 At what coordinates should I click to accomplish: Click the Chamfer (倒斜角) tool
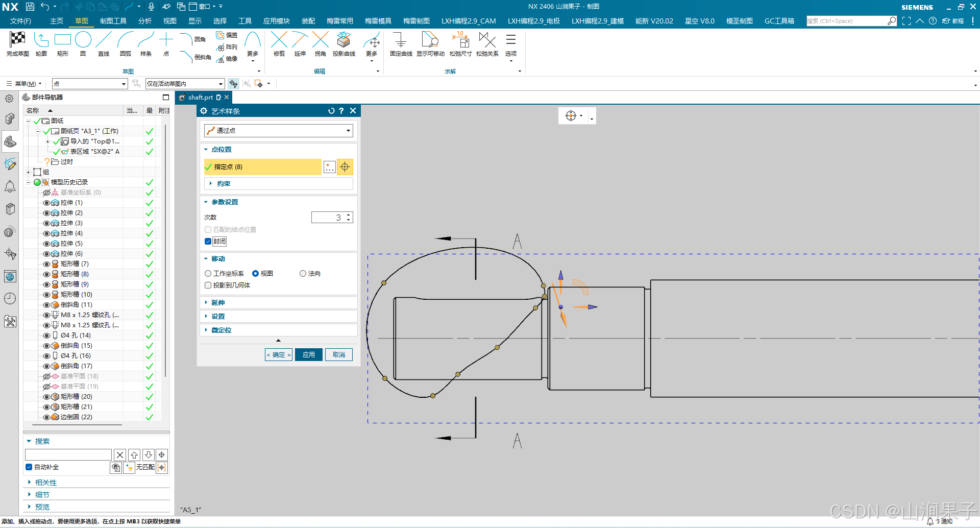pyautogui.click(x=195, y=57)
